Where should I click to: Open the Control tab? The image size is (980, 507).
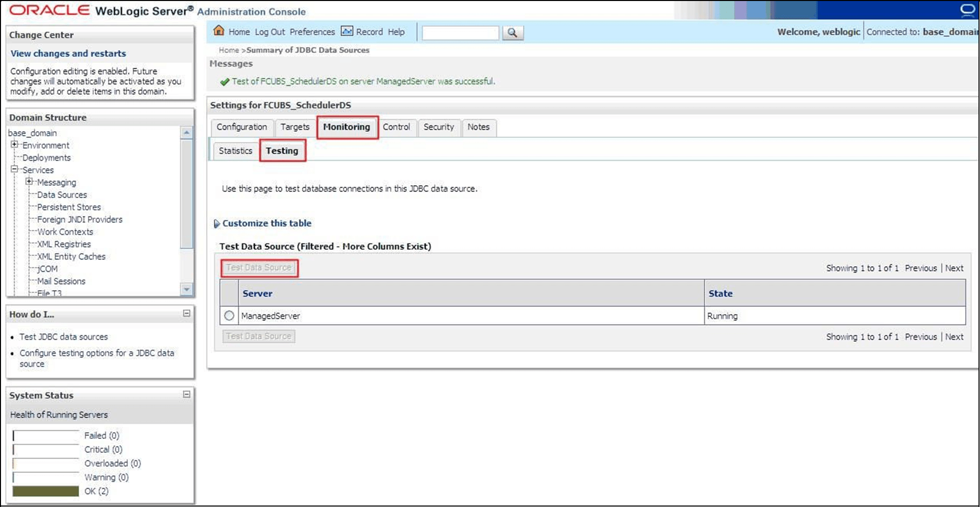396,127
